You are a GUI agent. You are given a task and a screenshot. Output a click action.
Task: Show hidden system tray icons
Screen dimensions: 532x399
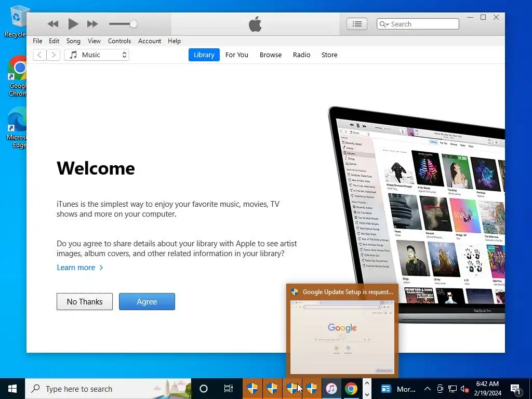428,389
